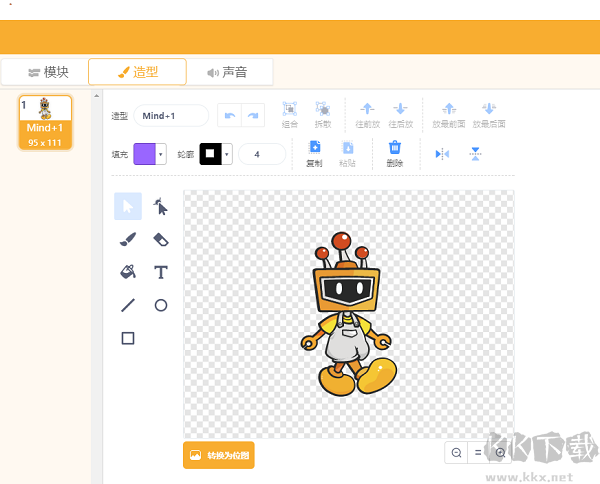Move forward with 往前放
The width and height of the screenshot is (600, 484).
point(367,115)
